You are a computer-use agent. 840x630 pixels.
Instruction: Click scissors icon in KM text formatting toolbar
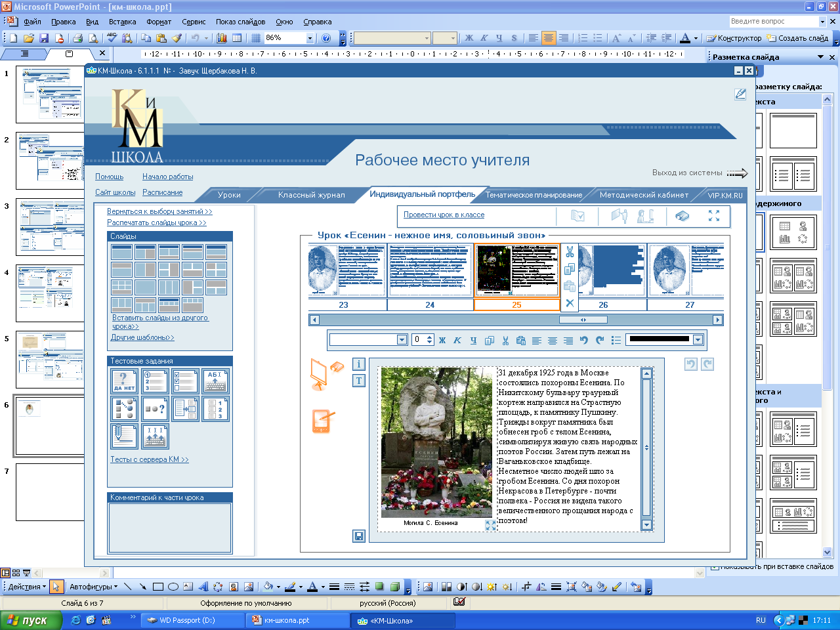pos(505,340)
